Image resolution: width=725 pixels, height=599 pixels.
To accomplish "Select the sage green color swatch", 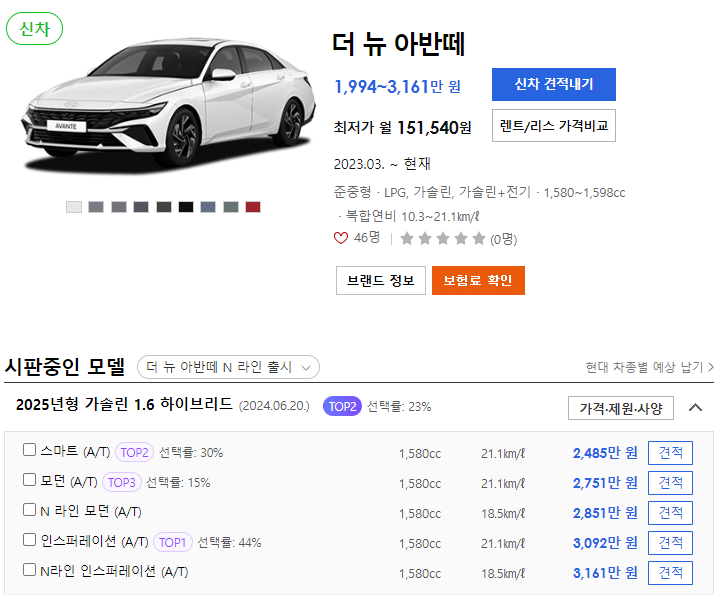I will 231,207.
